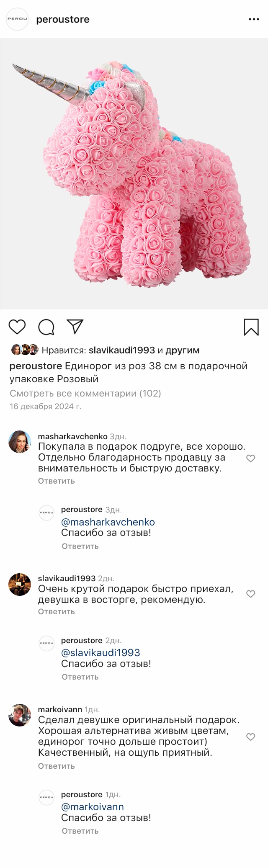The height and width of the screenshot is (868, 268).
Task: Open @markoivann mention link
Action: (x=93, y=807)
